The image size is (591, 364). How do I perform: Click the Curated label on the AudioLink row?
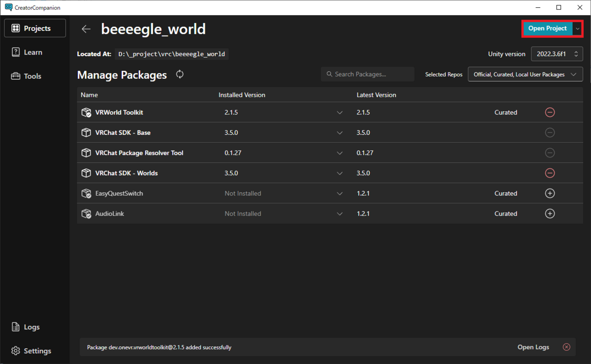click(x=506, y=213)
